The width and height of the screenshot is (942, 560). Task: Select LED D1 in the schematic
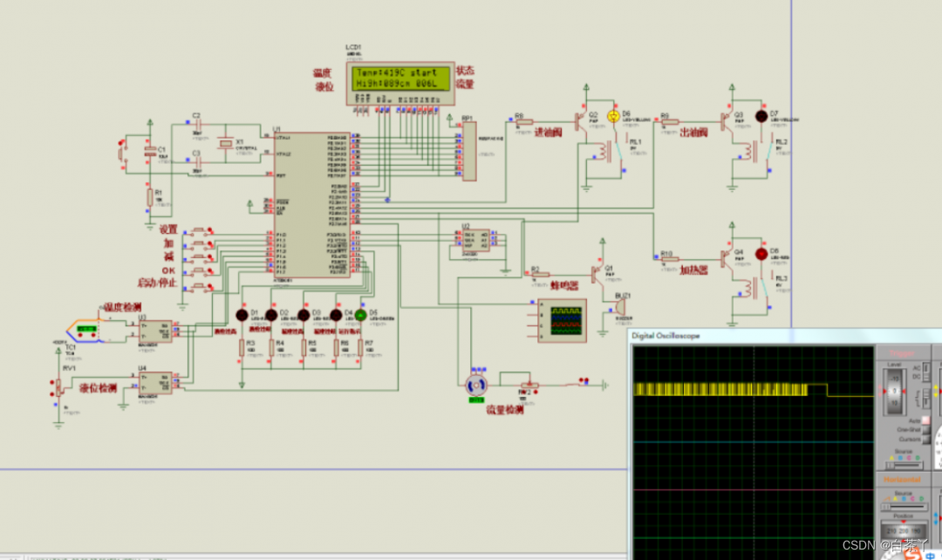pos(242,315)
